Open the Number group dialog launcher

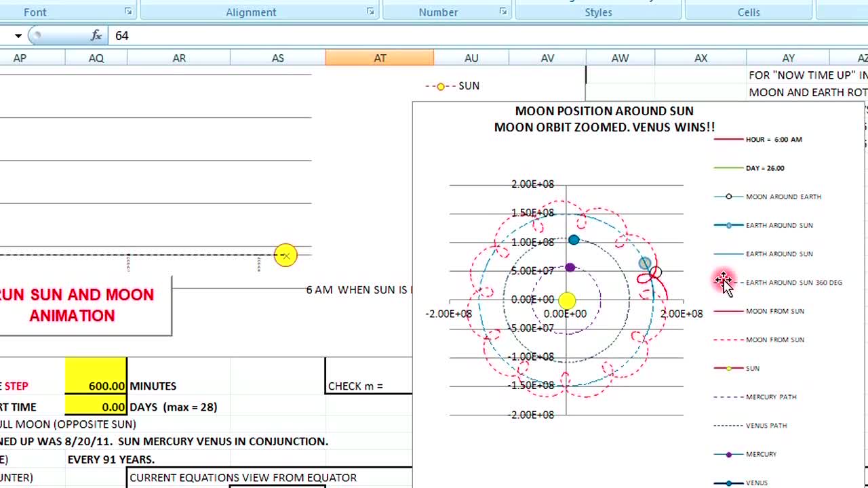click(503, 12)
